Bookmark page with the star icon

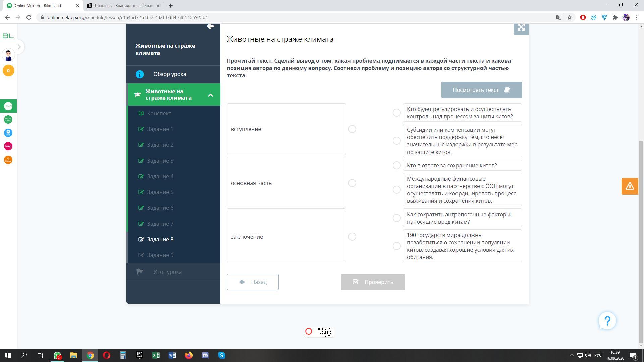tap(570, 17)
